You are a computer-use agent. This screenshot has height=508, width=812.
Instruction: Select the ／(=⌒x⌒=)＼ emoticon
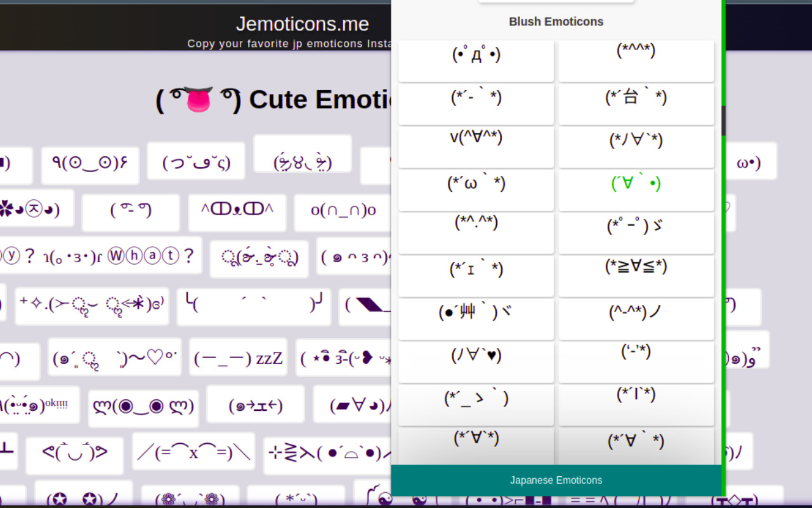coord(193,451)
